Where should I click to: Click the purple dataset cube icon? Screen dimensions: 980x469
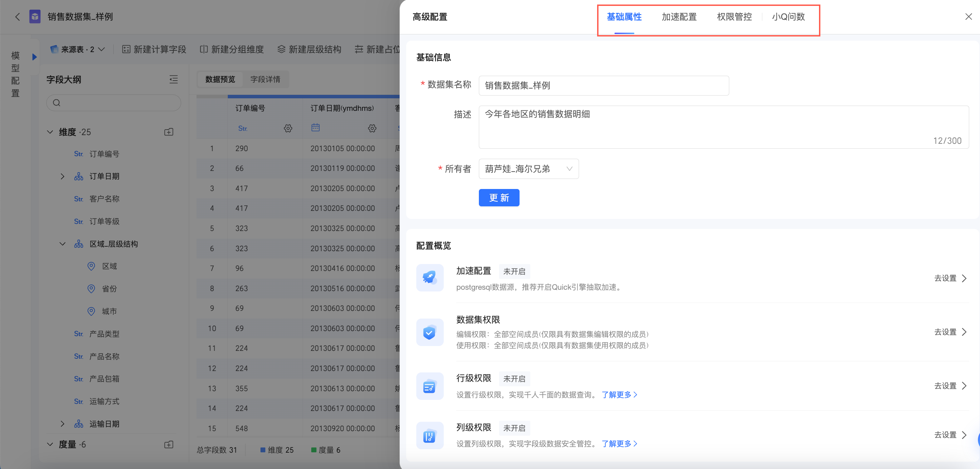click(35, 17)
